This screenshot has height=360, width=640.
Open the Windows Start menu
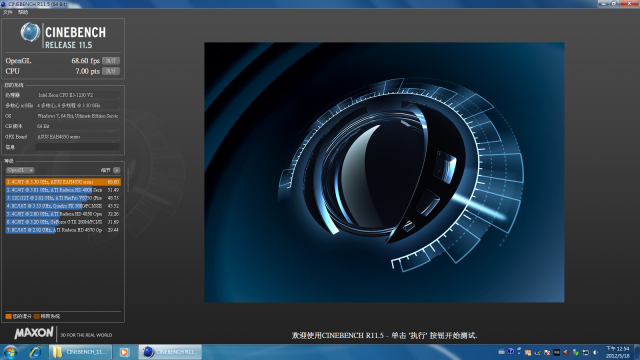pyautogui.click(x=10, y=352)
